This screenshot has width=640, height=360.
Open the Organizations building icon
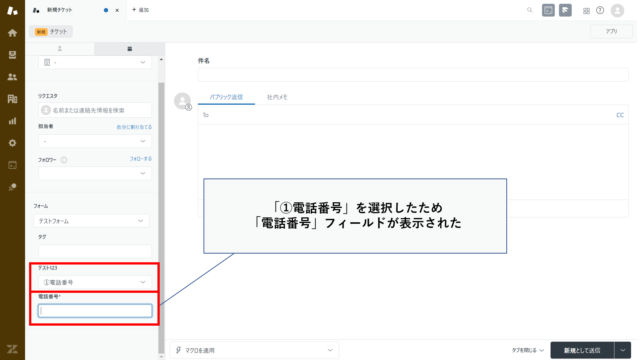[x=12, y=99]
